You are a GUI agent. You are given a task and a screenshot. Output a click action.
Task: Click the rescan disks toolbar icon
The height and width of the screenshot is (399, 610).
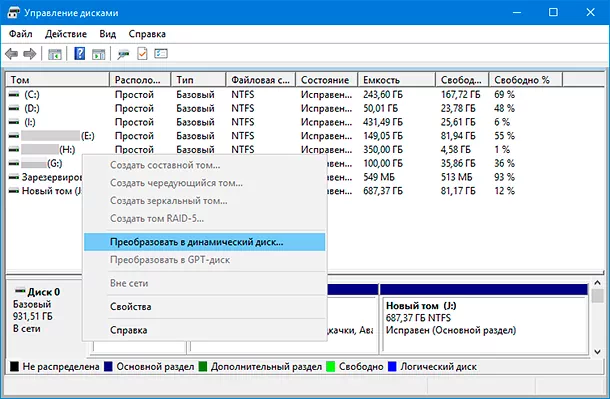pos(124,54)
